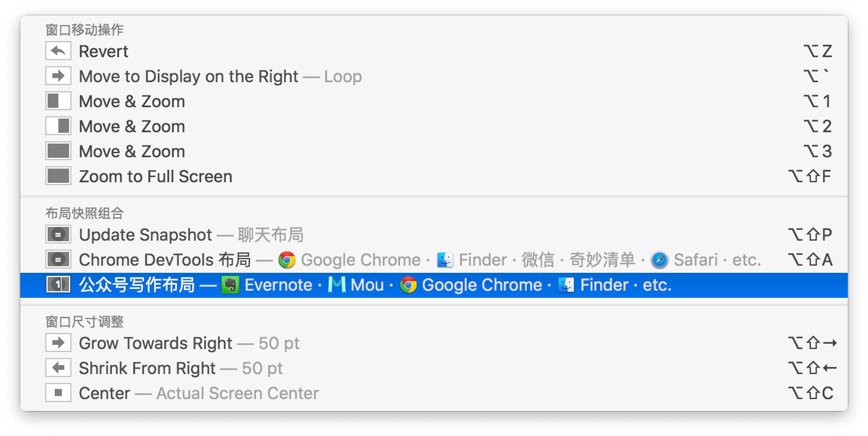Viewport: 868px width, 436px height.
Task: Click the Center square icon
Action: click(58, 393)
